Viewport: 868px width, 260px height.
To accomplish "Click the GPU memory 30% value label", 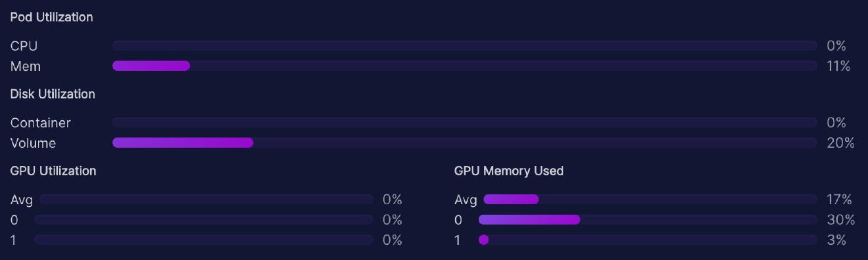I will (840, 220).
